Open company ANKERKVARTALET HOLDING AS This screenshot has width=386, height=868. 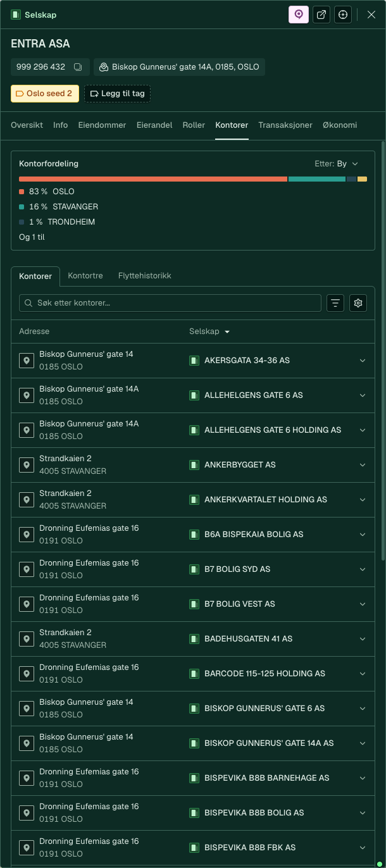(266, 500)
